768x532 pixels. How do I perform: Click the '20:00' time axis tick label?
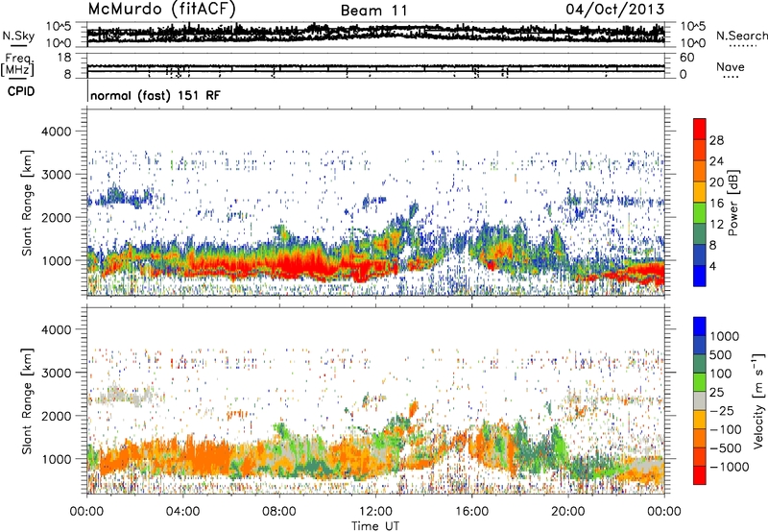coord(567,512)
